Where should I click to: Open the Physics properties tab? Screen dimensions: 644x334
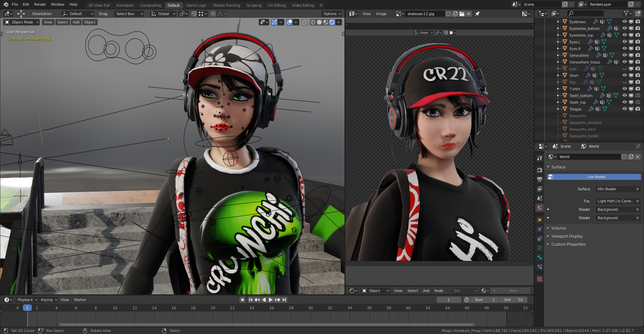[539, 229]
